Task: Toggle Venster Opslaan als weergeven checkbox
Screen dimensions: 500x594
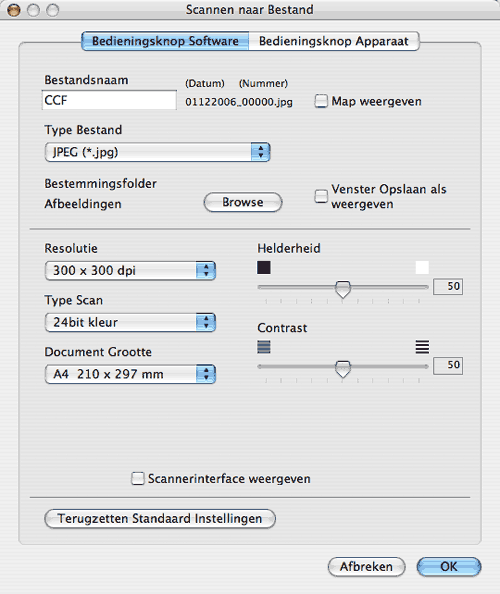Action: [x=321, y=196]
